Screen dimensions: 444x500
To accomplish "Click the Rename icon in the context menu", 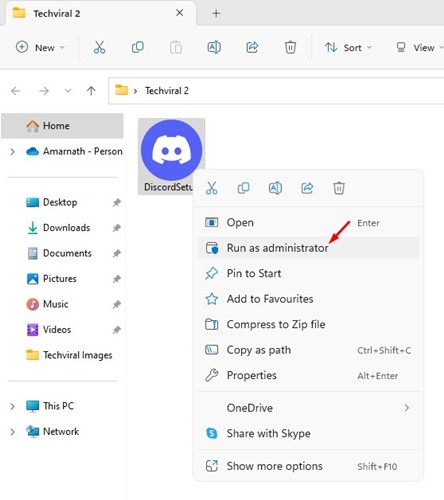I will point(275,188).
